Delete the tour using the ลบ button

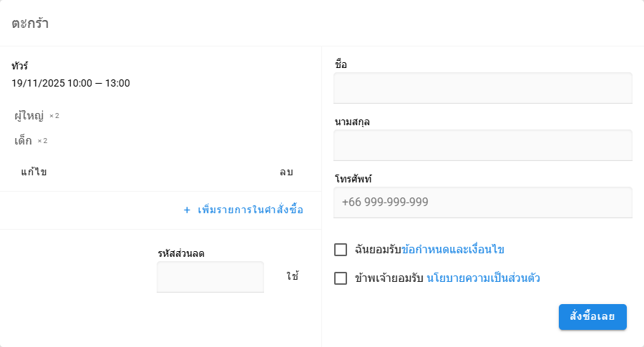point(286,172)
